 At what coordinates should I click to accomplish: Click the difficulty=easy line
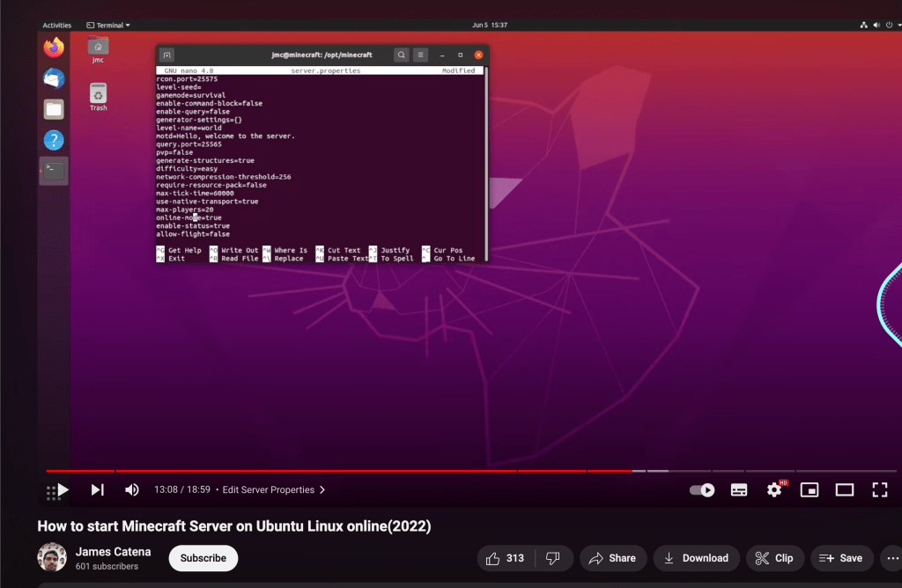(x=187, y=169)
